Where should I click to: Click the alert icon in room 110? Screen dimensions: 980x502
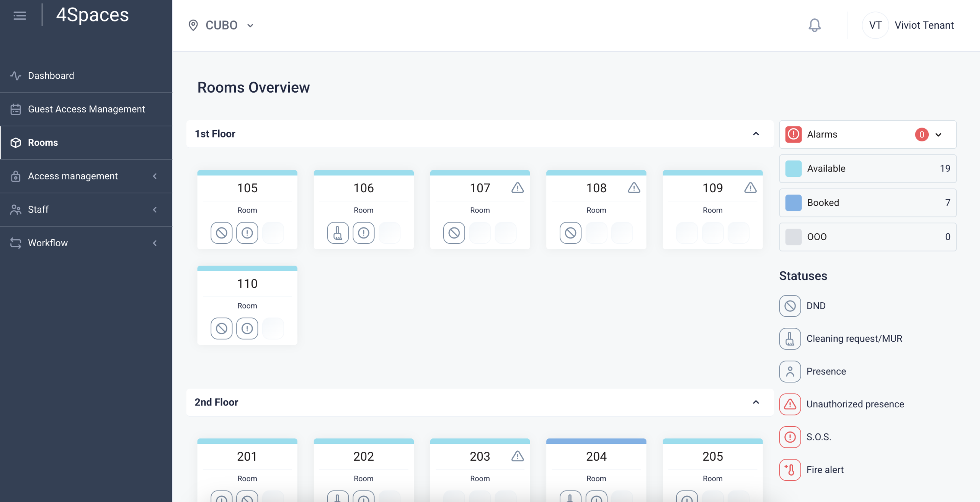pyautogui.click(x=247, y=329)
